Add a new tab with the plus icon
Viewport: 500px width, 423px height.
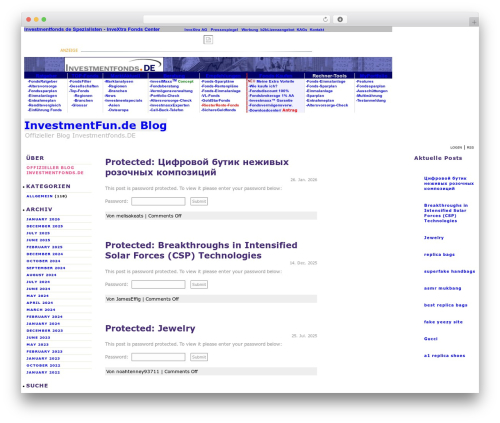click(474, 22)
